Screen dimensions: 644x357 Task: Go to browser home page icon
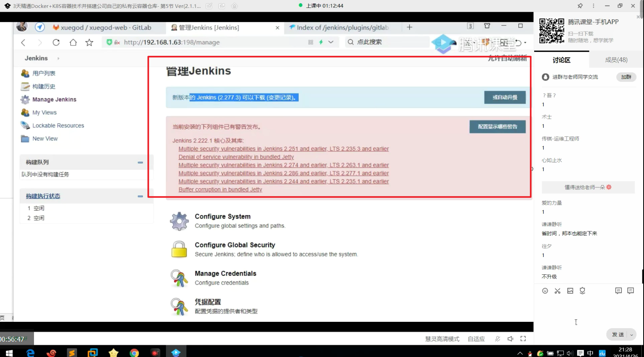pos(73,42)
